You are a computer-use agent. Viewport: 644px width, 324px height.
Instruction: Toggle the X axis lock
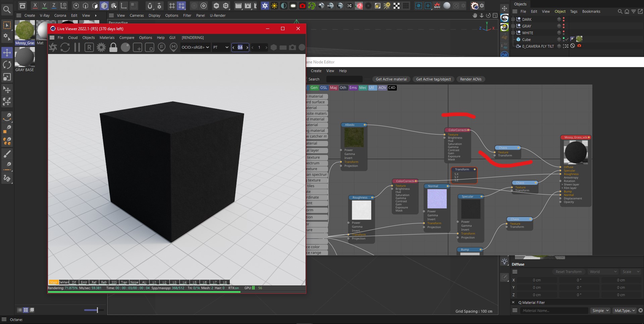35,6
